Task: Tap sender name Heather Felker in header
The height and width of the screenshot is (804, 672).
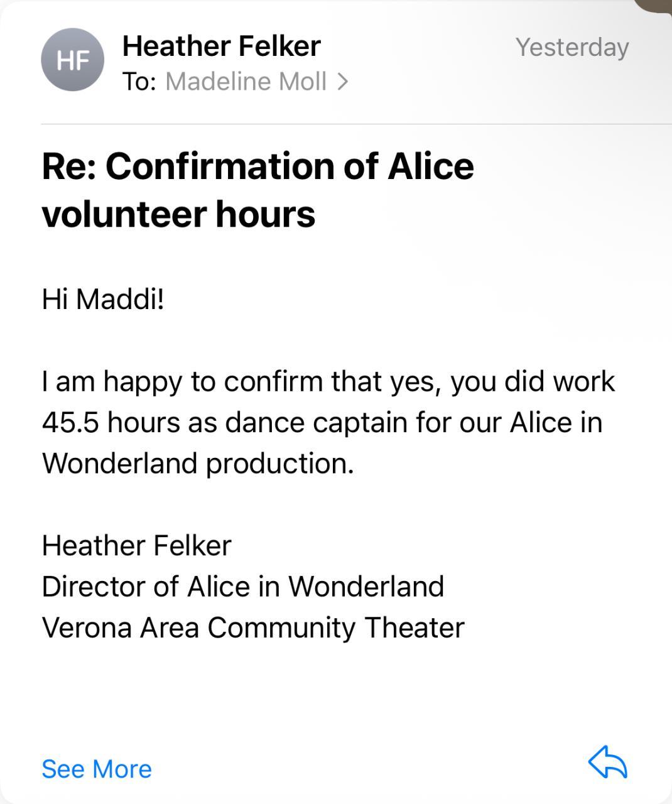Action: [221, 46]
